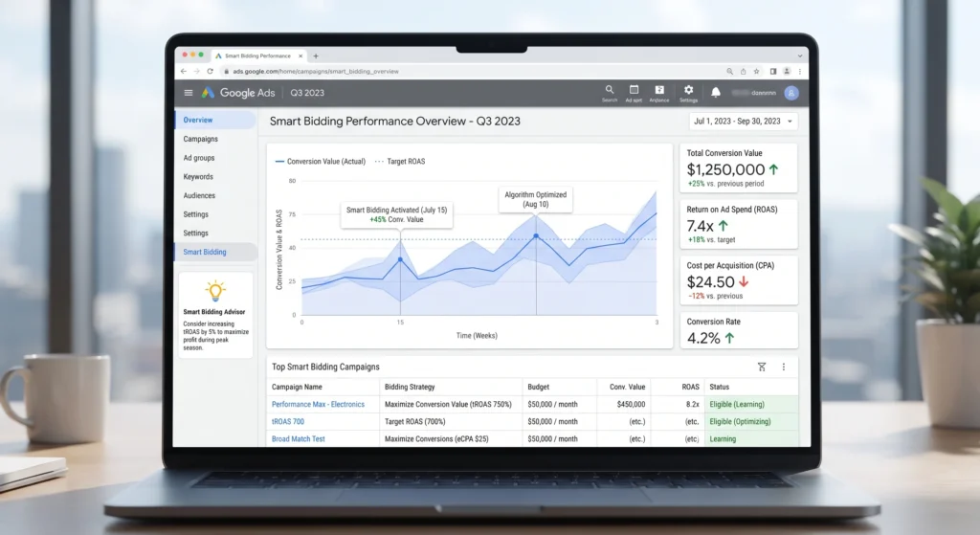Viewport: 980px width, 535px height.
Task: Bookmark page with the star icon
Action: click(x=756, y=71)
